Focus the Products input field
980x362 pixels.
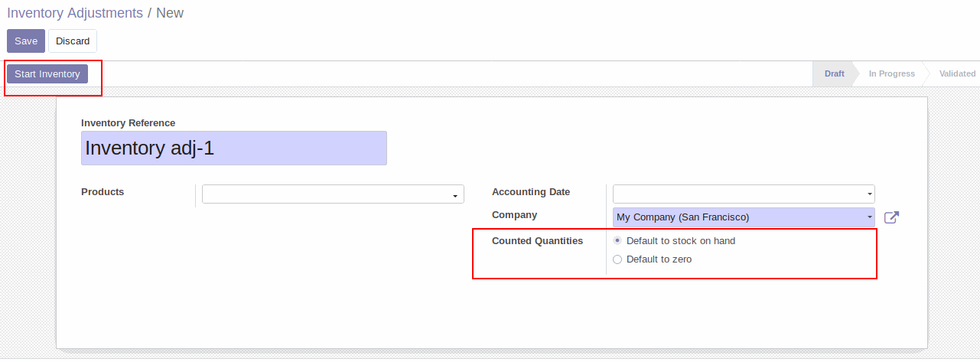(333, 194)
